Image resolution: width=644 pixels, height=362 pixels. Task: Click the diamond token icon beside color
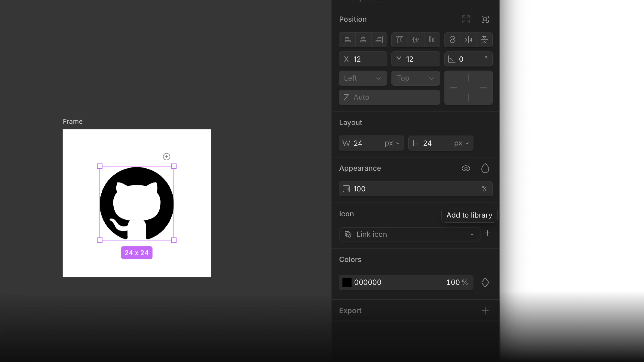485,283
